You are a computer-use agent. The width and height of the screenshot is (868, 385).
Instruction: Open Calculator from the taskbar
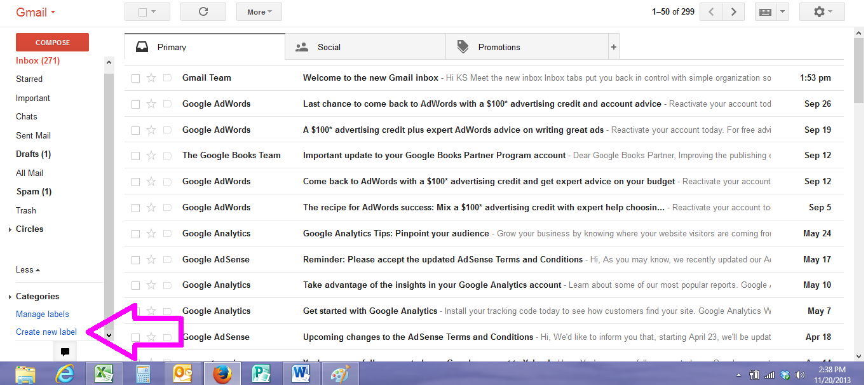click(x=143, y=374)
